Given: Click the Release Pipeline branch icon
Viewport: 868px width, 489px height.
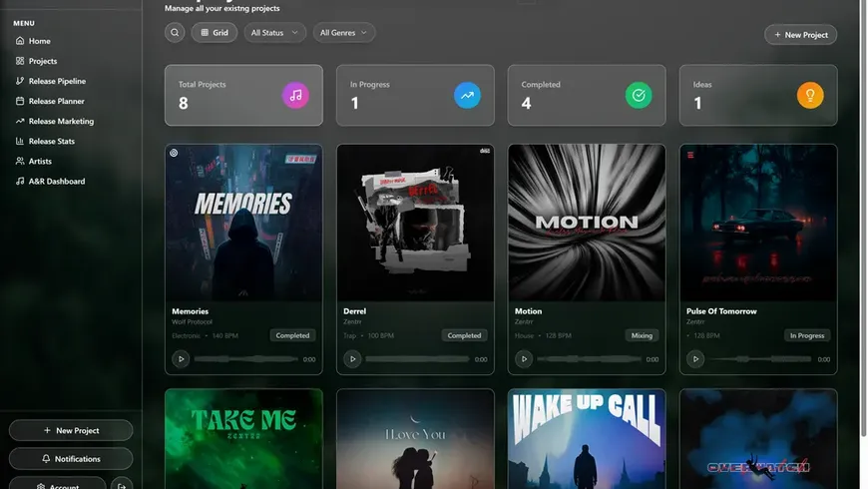Looking at the screenshot, I should [x=20, y=81].
